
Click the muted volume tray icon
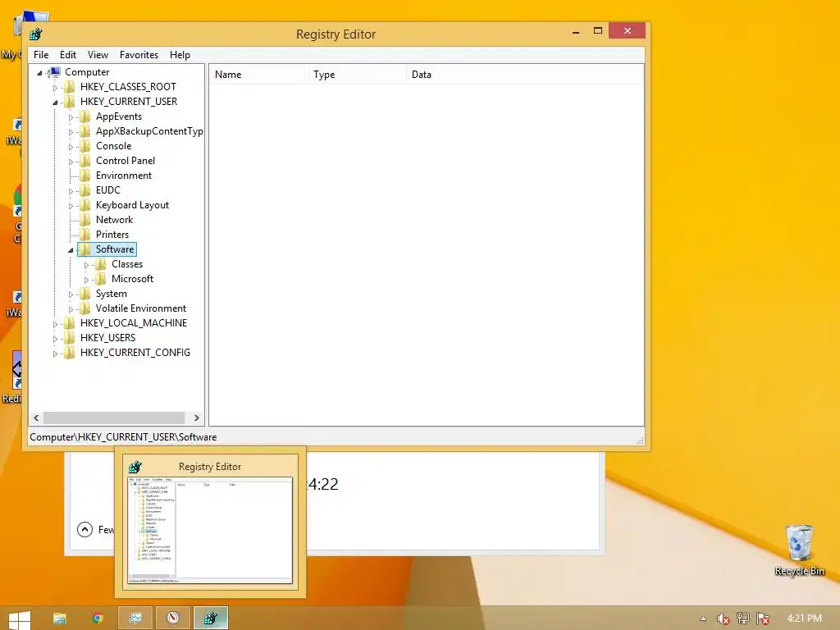[x=723, y=619]
